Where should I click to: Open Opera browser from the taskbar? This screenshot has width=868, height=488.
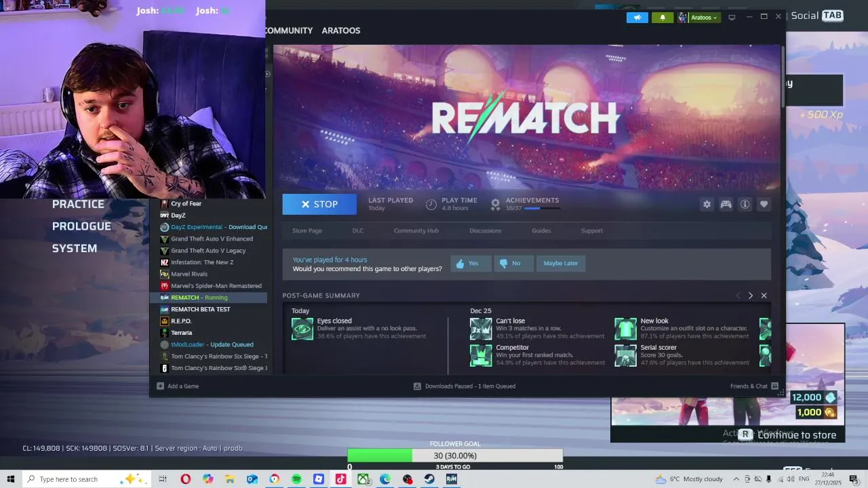[x=185, y=479]
